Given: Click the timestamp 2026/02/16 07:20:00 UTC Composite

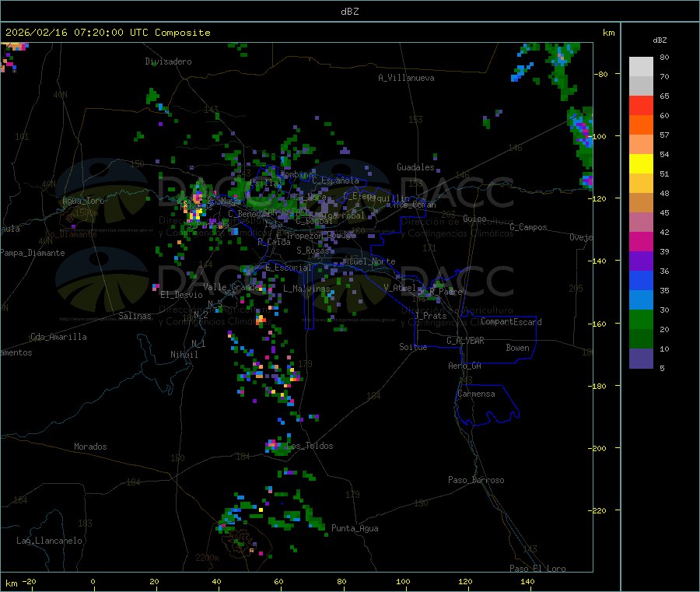Looking at the screenshot, I should [x=107, y=33].
